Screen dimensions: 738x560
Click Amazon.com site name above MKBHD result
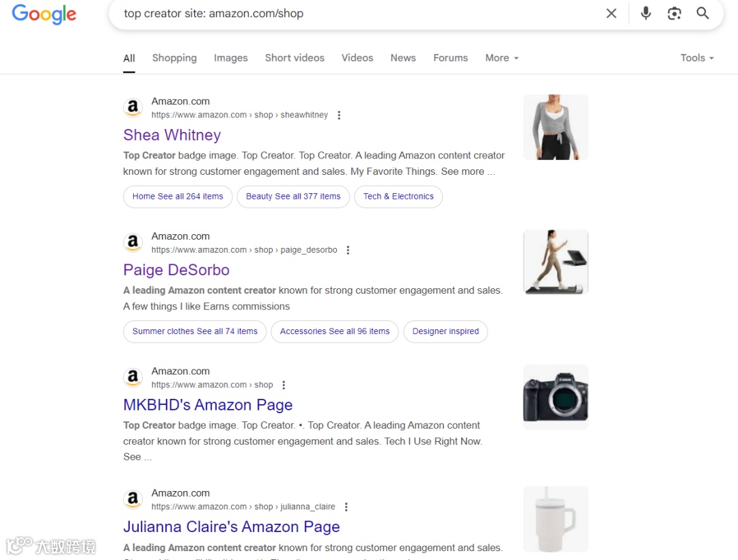point(180,372)
